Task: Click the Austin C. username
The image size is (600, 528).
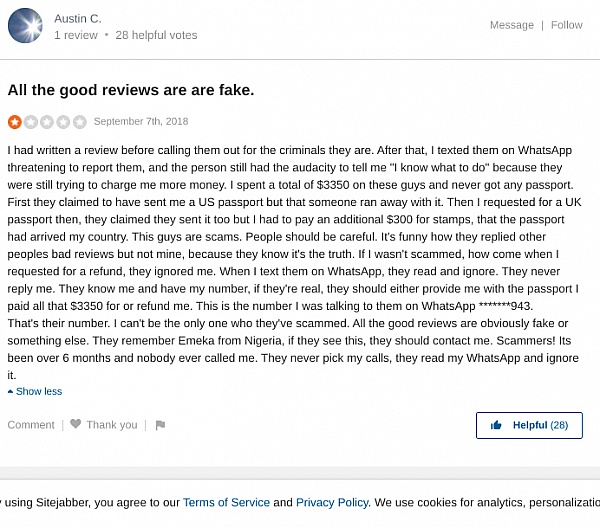Action: [78, 18]
